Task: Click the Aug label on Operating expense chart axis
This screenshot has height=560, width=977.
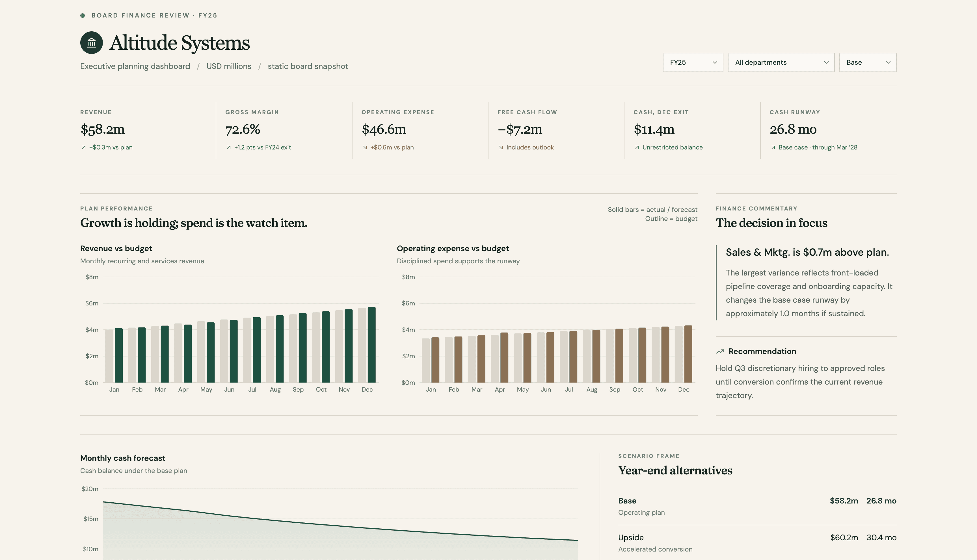Action: pos(591,390)
